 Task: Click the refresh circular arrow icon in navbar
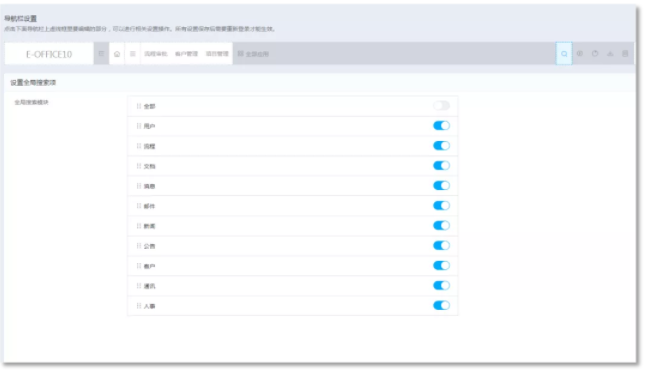595,54
